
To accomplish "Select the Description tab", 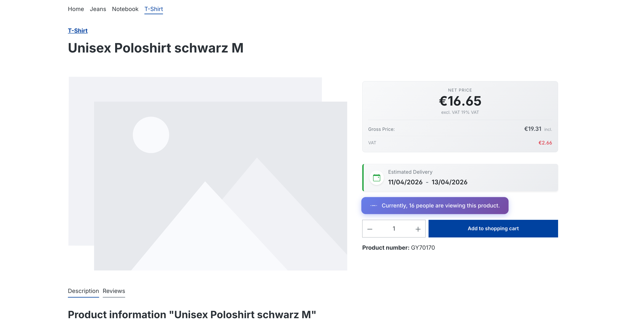I will (83, 291).
